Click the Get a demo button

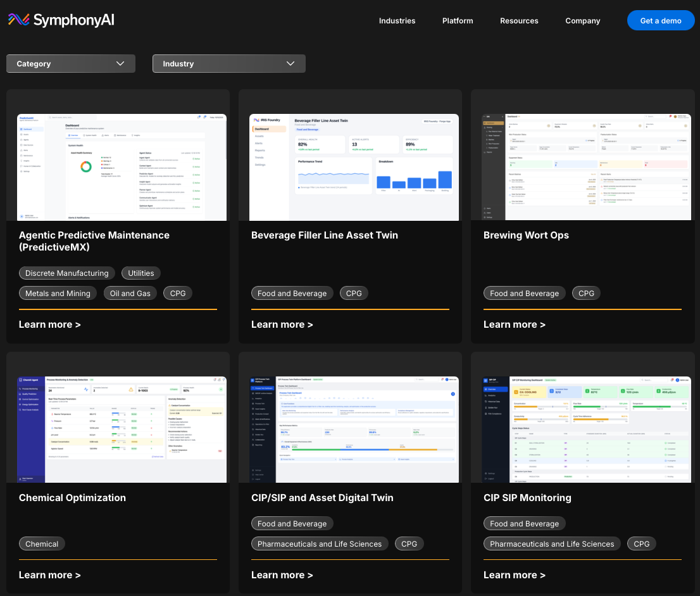pos(661,20)
